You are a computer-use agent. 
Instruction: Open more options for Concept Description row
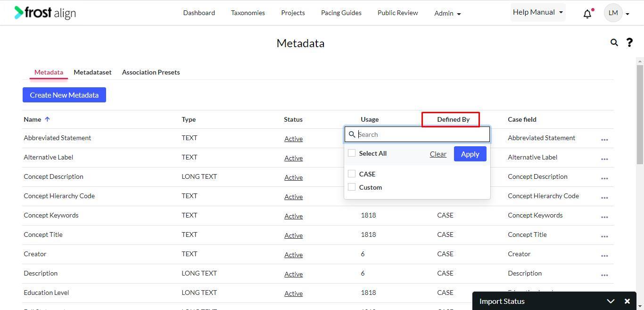tap(604, 178)
